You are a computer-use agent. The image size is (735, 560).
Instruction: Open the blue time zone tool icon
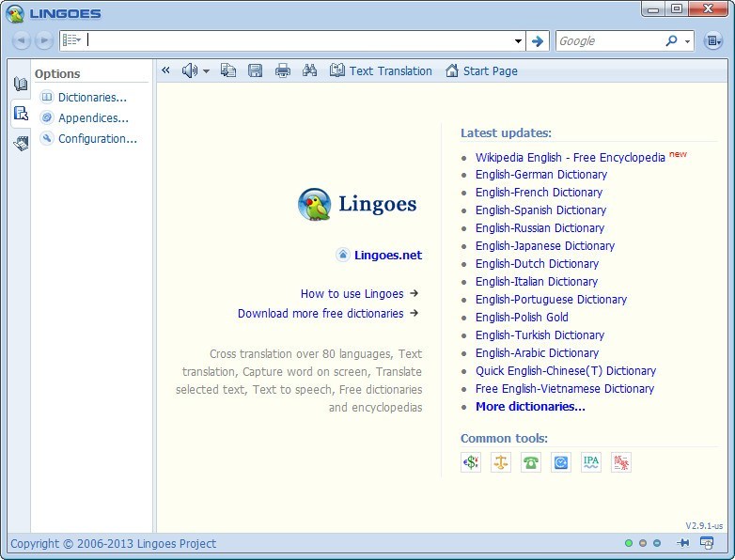tap(560, 462)
